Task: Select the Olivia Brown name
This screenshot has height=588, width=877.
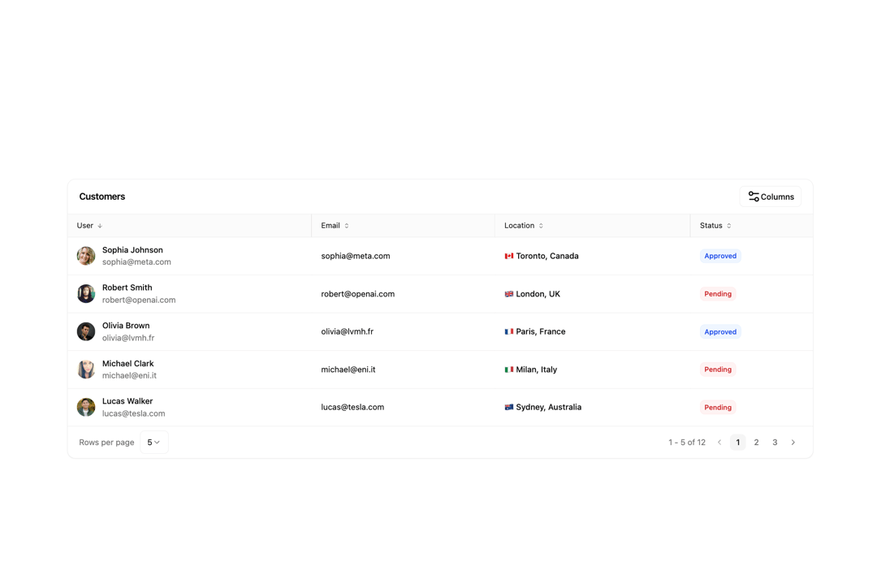Action: tap(126, 326)
